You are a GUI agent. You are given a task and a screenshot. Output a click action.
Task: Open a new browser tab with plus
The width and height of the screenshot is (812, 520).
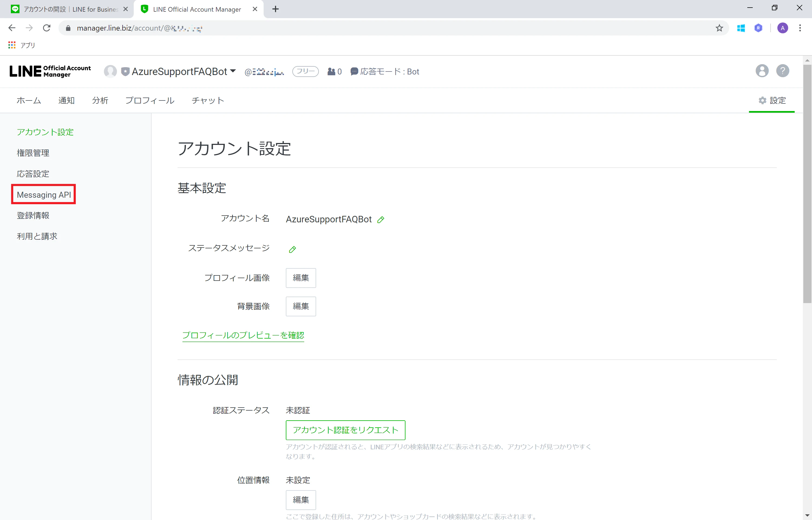point(275,9)
